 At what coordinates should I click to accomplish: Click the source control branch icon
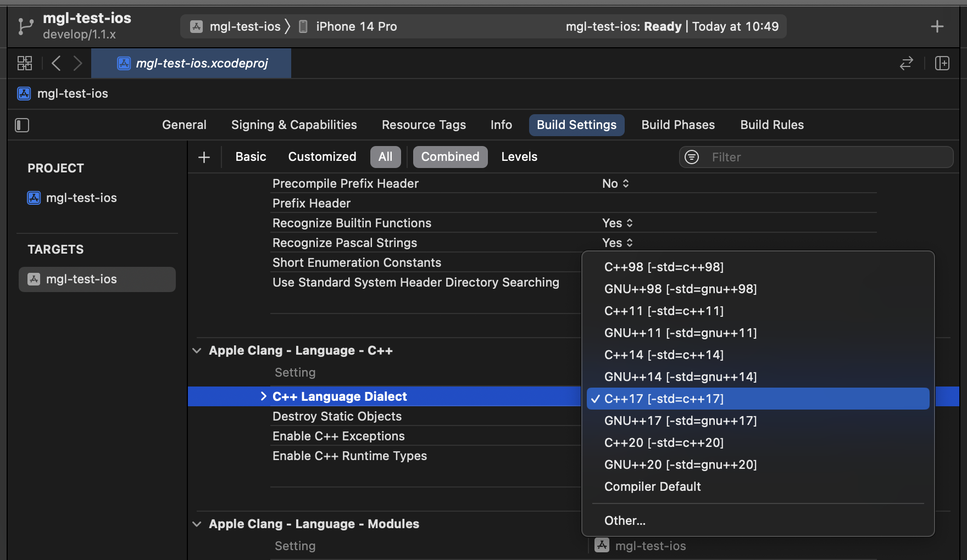pyautogui.click(x=25, y=26)
